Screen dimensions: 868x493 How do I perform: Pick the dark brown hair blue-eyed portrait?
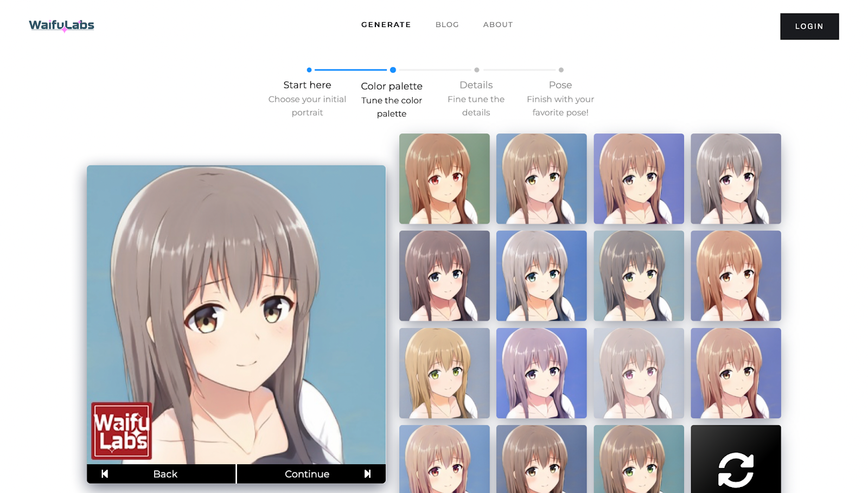(x=444, y=276)
